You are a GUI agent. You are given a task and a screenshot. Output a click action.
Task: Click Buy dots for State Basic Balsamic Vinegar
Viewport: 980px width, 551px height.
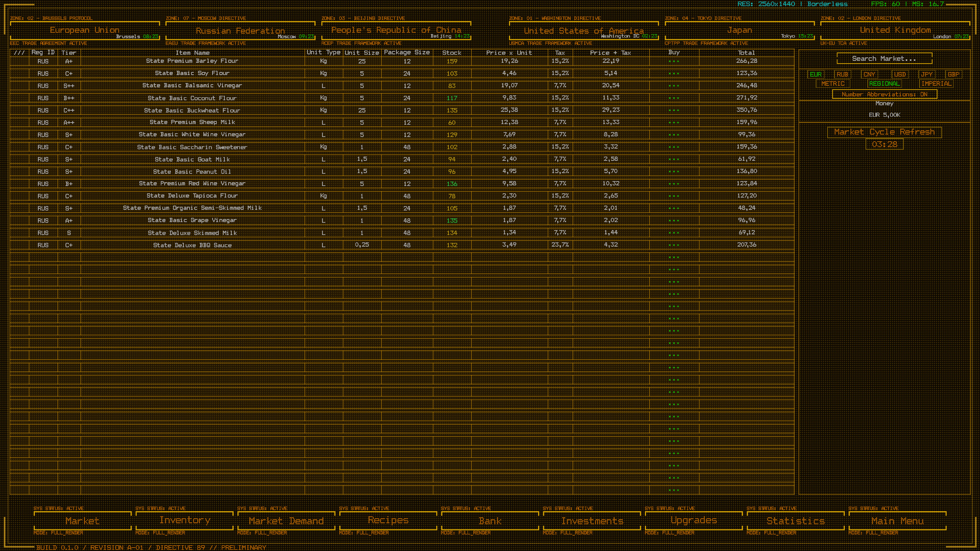[x=674, y=86]
